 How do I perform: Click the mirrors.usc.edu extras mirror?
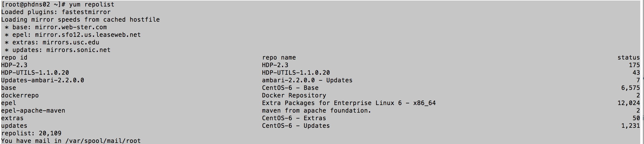click(x=71, y=42)
